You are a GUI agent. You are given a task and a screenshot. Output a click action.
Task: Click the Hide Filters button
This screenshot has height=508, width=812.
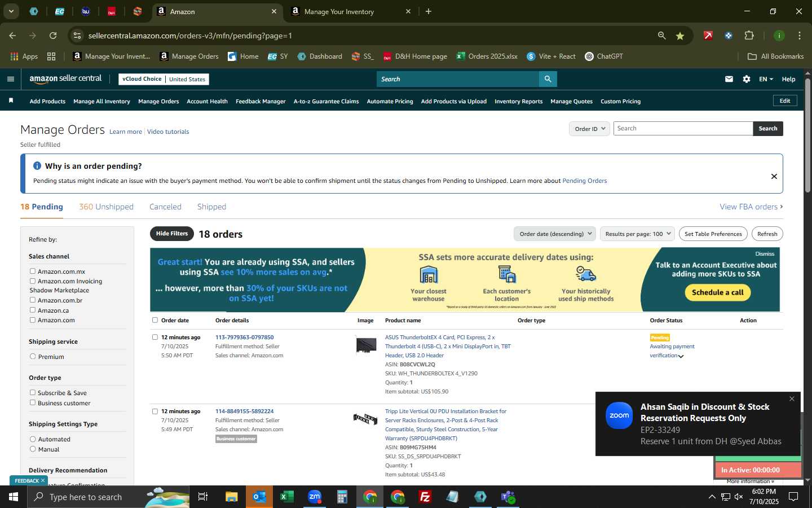(x=172, y=234)
